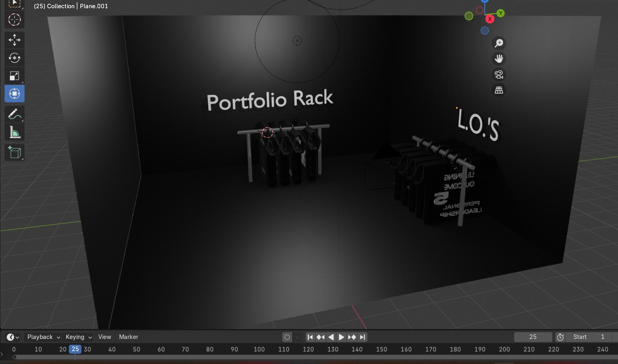
Task: Toggle camera view with the camera icon
Action: click(498, 74)
